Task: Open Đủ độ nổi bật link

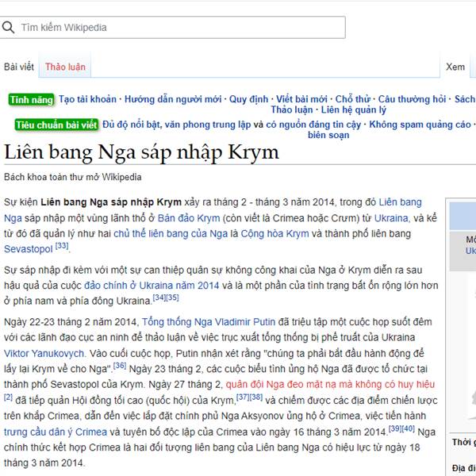Action: 131,125
